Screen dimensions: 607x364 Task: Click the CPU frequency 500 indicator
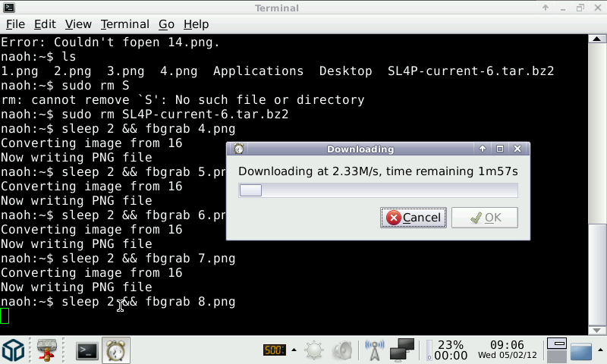273,350
